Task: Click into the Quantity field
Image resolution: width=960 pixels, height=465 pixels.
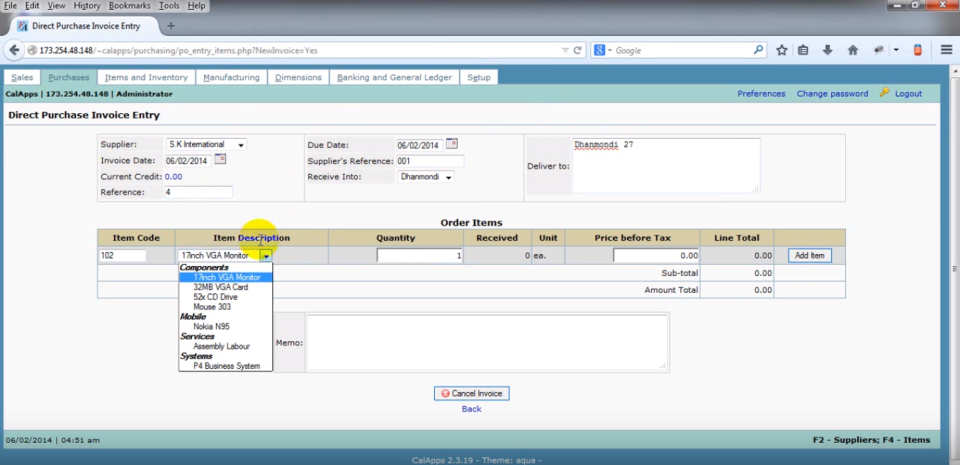Action: click(x=419, y=256)
